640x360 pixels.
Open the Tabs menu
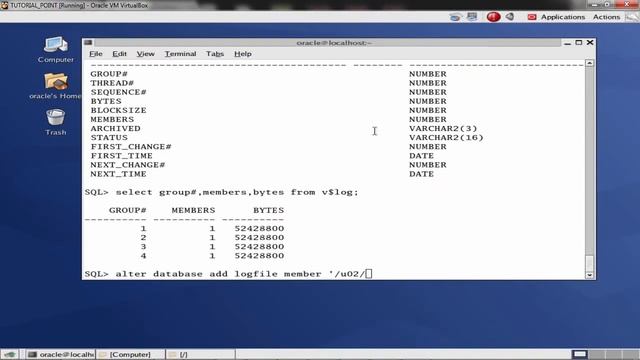(215, 54)
